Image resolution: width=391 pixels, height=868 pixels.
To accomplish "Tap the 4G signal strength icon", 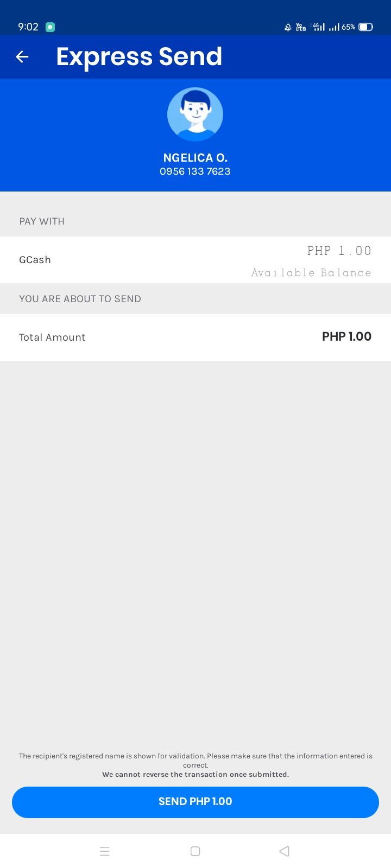I will tap(318, 27).
